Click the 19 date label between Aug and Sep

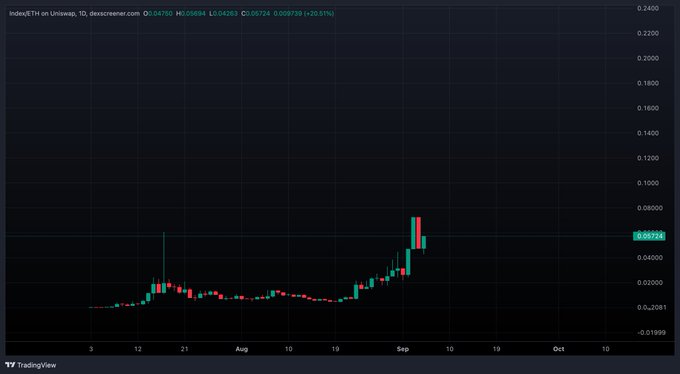coord(335,349)
